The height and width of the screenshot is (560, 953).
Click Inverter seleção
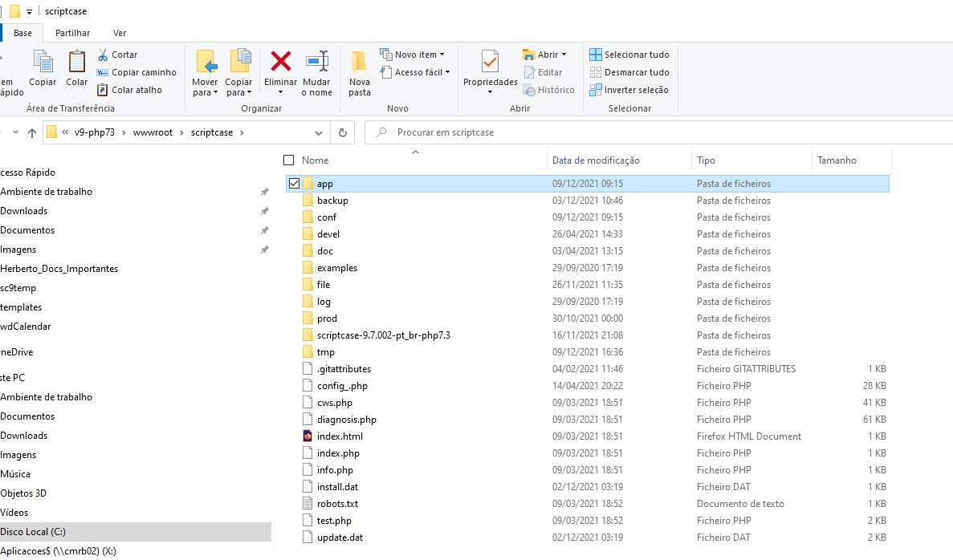629,89
